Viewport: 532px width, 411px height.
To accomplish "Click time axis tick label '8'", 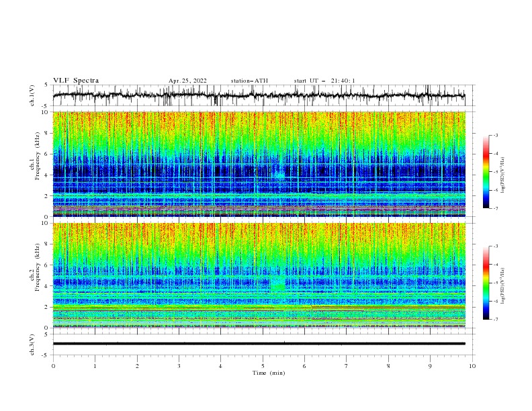I will point(388,366).
